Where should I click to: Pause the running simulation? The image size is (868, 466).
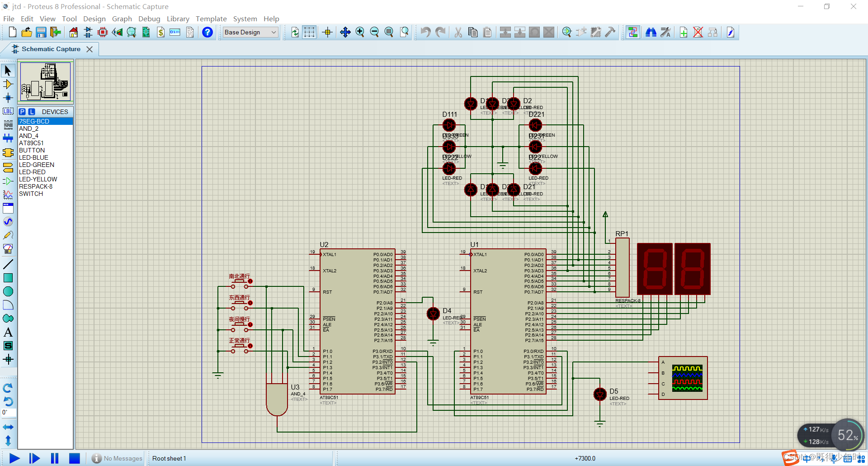tap(55, 458)
